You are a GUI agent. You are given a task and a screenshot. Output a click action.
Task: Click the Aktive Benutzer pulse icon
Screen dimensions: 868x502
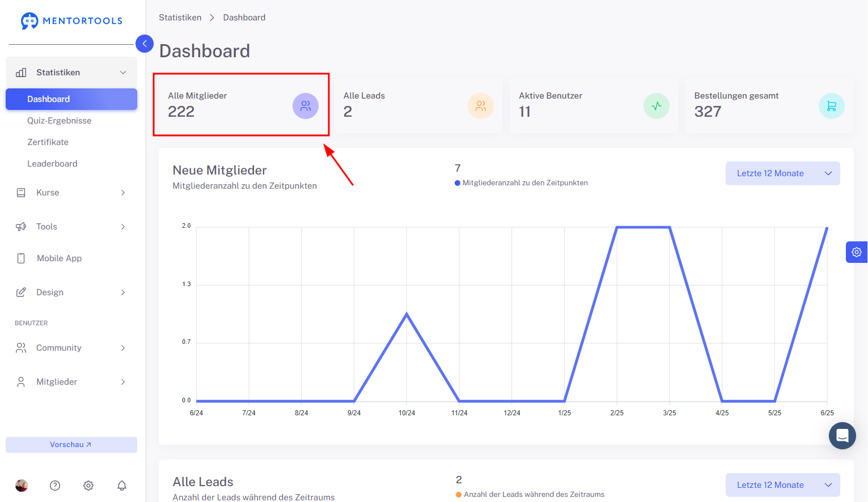click(657, 106)
